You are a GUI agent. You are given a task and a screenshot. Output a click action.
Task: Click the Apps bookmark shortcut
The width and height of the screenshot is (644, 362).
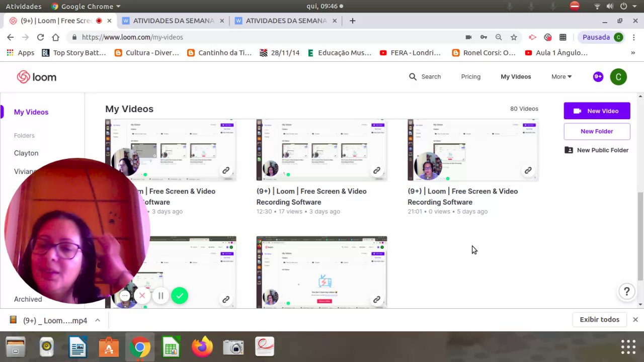click(x=21, y=53)
